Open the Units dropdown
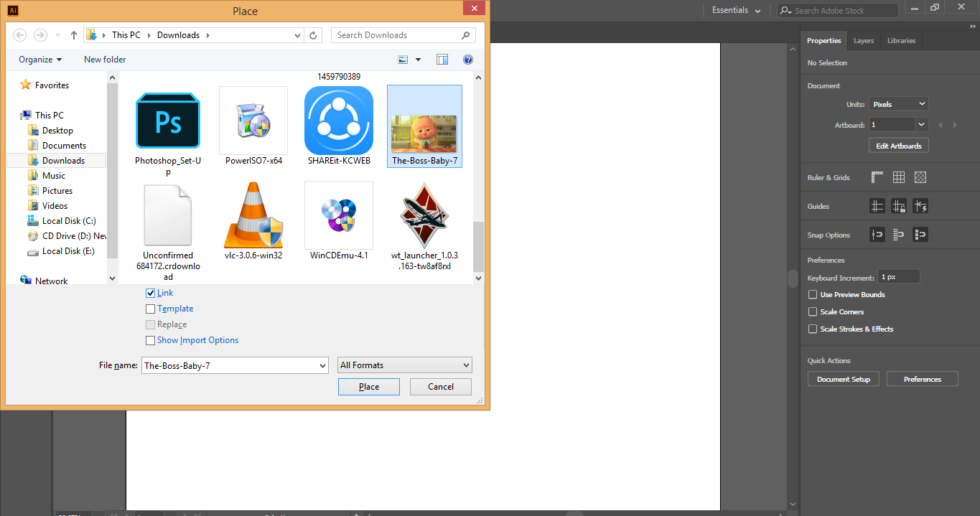 (x=898, y=103)
